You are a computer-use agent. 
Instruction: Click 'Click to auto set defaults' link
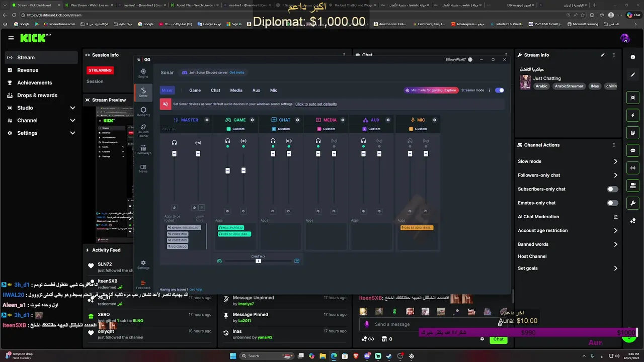coord(316,104)
